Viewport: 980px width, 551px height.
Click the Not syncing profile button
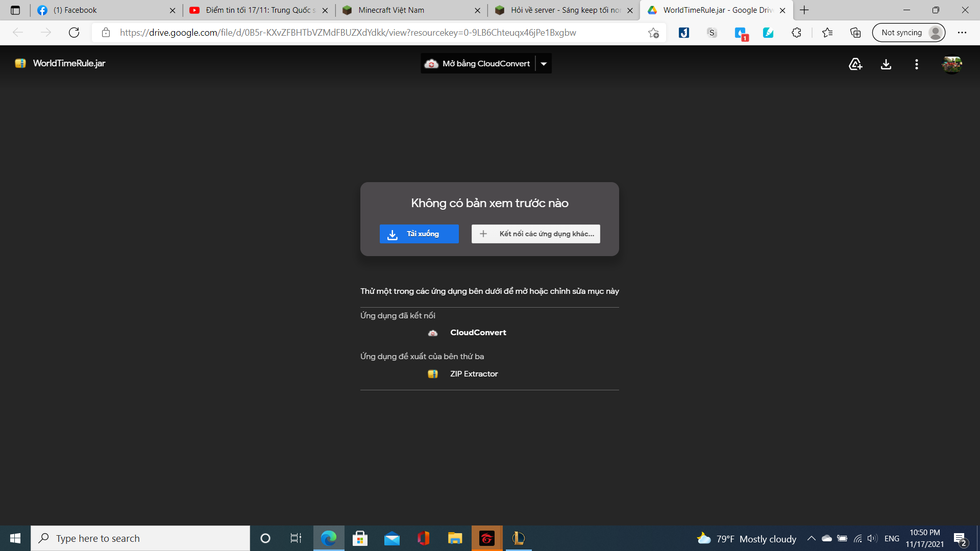pyautogui.click(x=909, y=33)
